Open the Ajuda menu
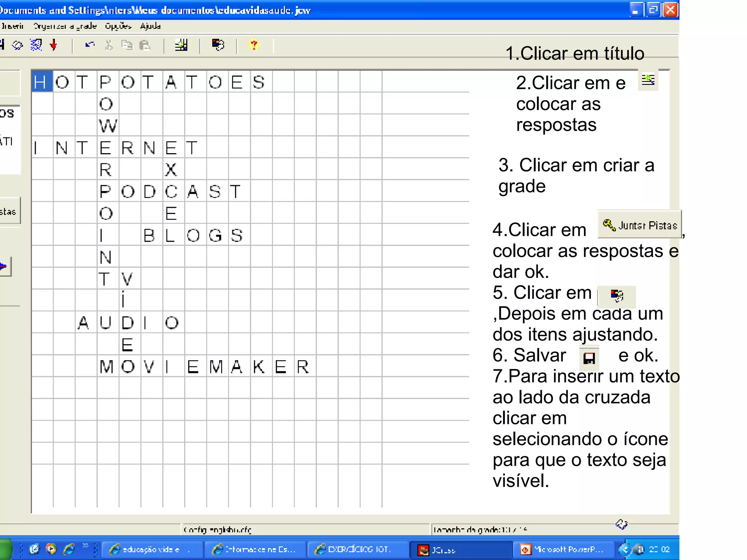 150,26
